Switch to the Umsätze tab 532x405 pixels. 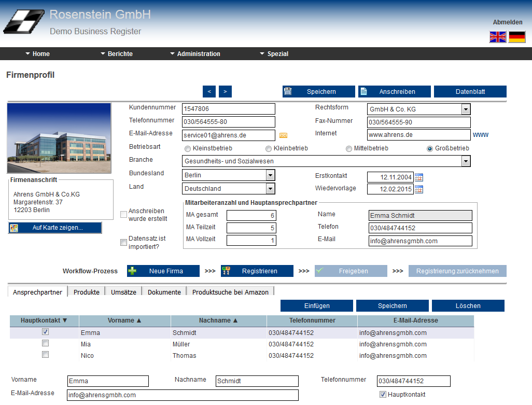pyautogui.click(x=123, y=292)
